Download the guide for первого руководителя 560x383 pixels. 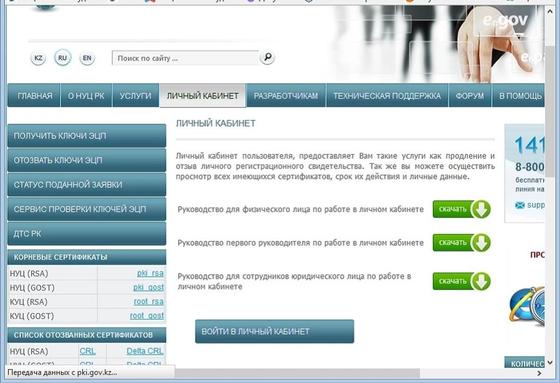coord(462,243)
